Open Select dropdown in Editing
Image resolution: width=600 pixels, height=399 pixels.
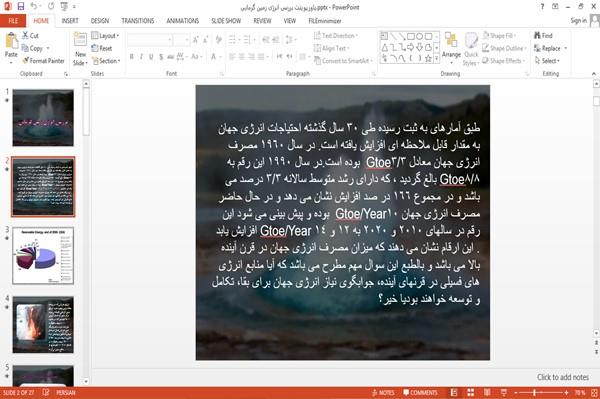click(x=547, y=61)
